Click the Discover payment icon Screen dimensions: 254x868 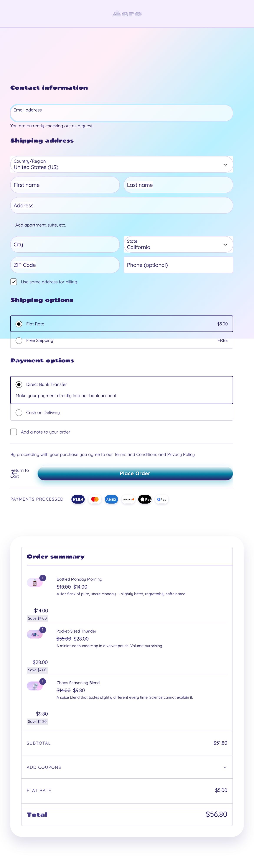tap(128, 499)
